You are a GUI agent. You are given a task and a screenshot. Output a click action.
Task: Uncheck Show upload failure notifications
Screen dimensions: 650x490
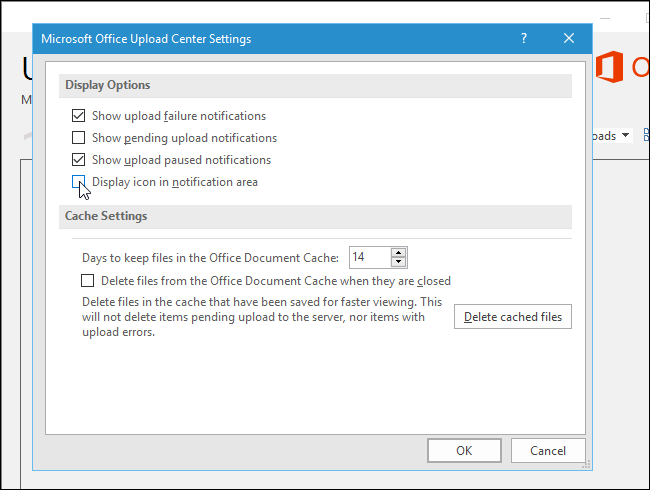(x=78, y=116)
